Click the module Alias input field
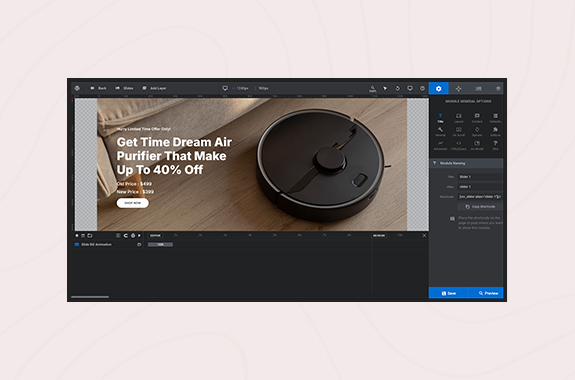The image size is (575, 380). pos(480,187)
